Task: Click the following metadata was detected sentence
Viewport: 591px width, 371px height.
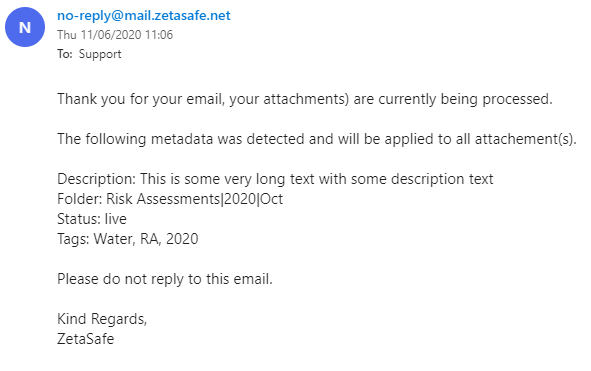Action: pos(317,139)
